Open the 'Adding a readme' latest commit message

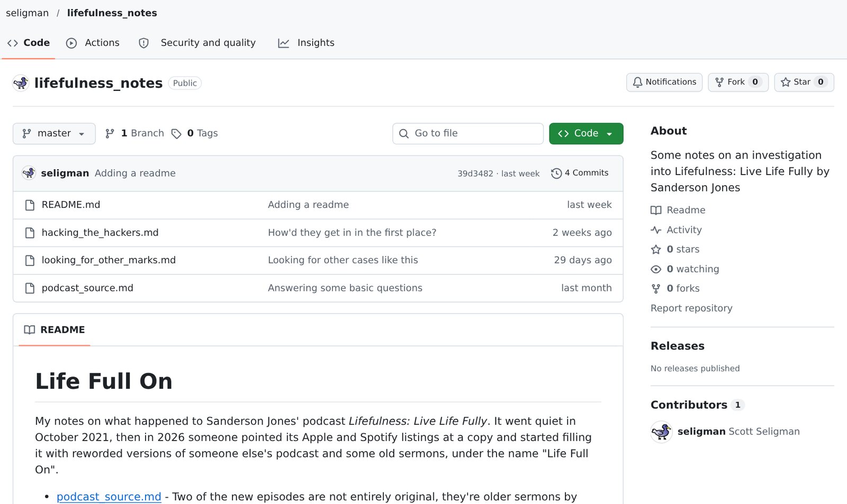(x=135, y=173)
